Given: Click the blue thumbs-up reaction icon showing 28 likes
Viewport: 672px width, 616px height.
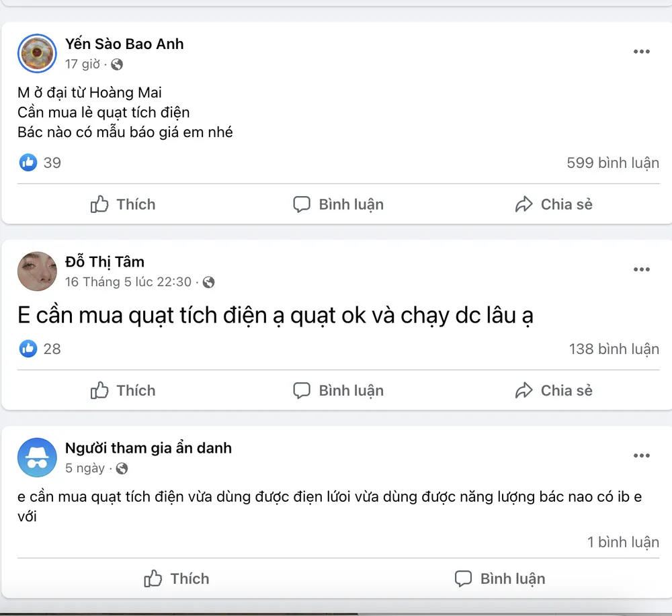Looking at the screenshot, I should pos(27,349).
